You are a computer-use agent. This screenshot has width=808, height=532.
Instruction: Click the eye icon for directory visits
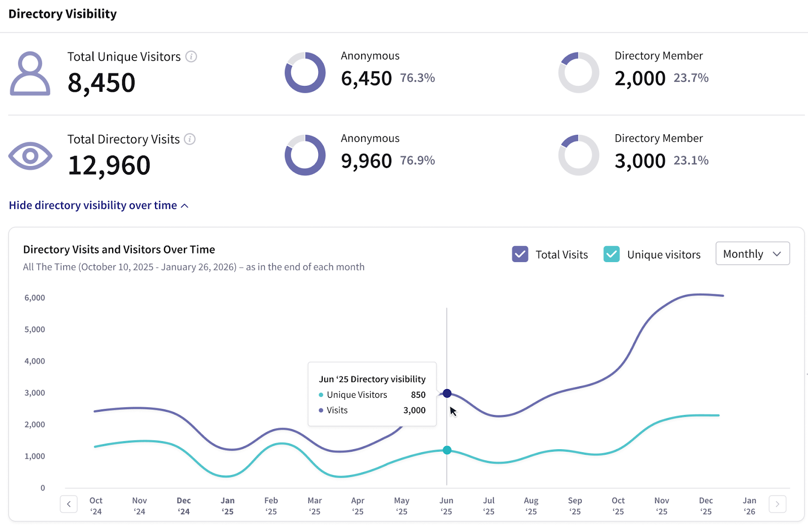[30, 155]
